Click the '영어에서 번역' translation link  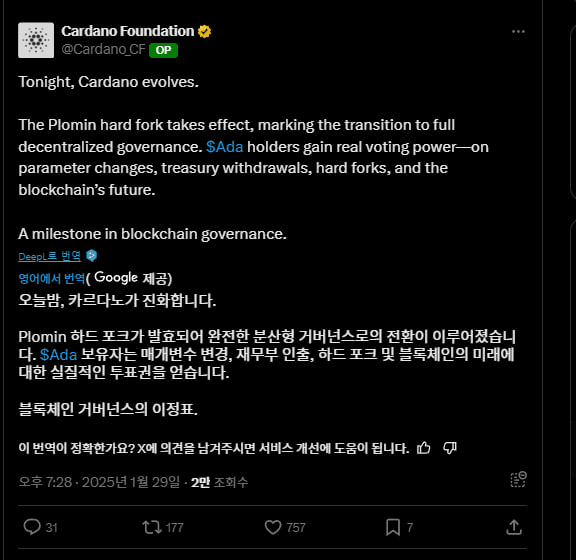click(x=52, y=279)
